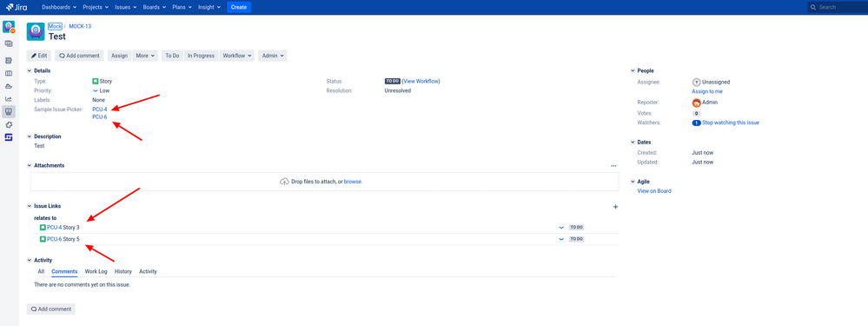Select the highlighted Issues icon in sidebar
Screen dimensions: 868x326
(x=9, y=111)
